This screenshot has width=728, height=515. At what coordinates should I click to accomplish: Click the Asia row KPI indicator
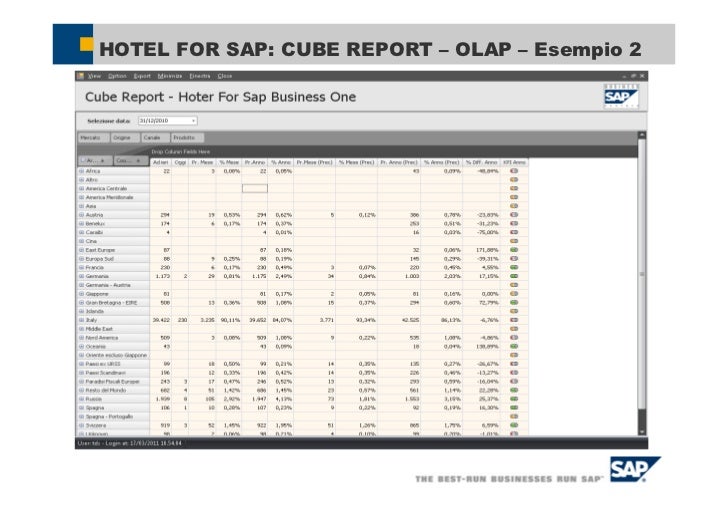514,206
